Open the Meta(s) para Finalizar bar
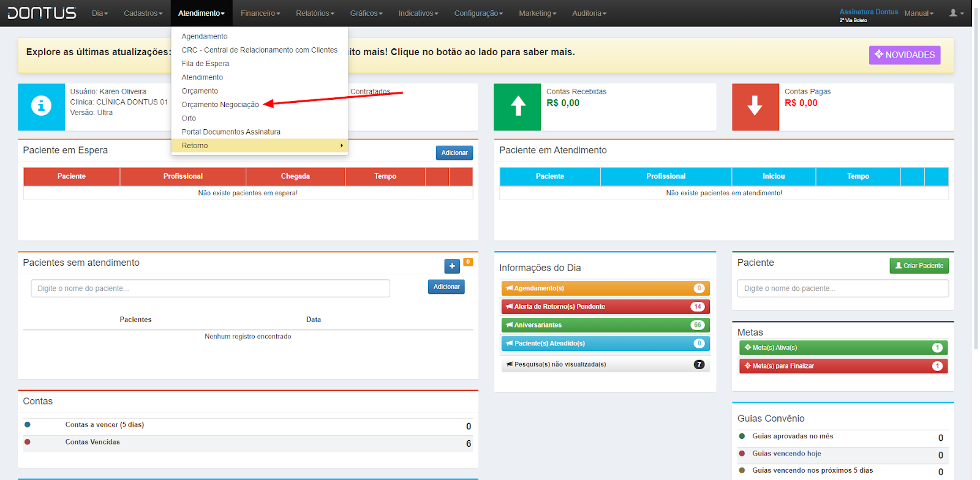 click(x=843, y=366)
